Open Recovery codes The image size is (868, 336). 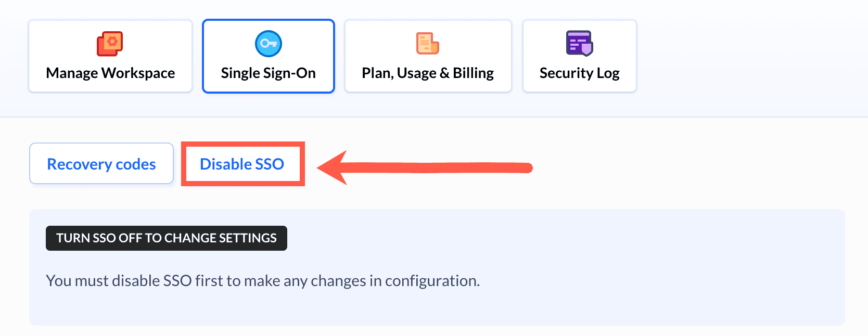click(x=101, y=163)
